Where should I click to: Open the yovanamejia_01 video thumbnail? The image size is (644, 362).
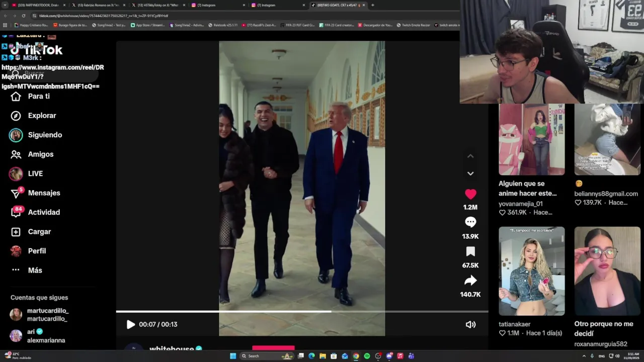531,139
